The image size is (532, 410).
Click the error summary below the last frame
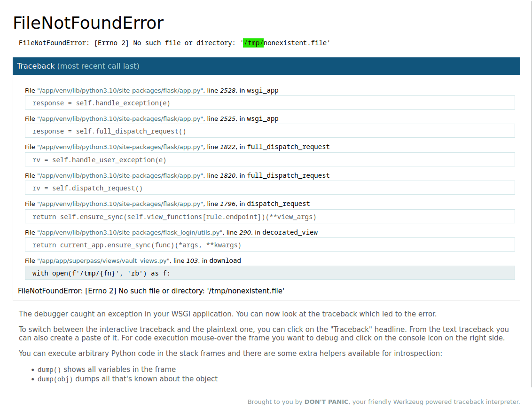click(151, 291)
